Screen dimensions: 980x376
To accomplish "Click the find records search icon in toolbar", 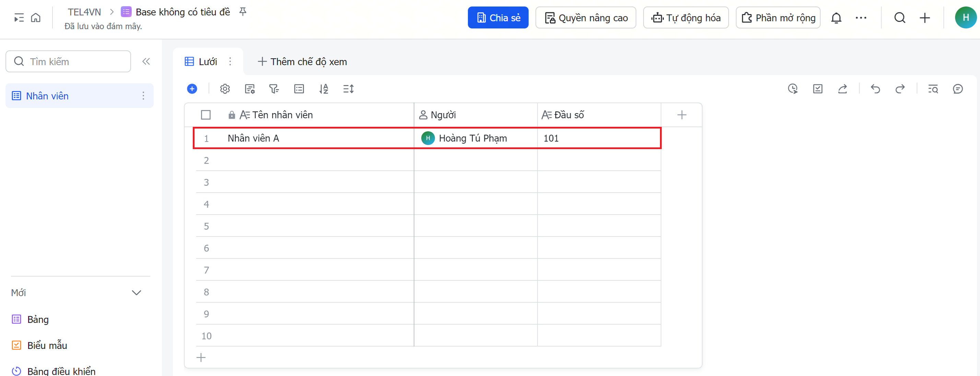I will coord(933,89).
